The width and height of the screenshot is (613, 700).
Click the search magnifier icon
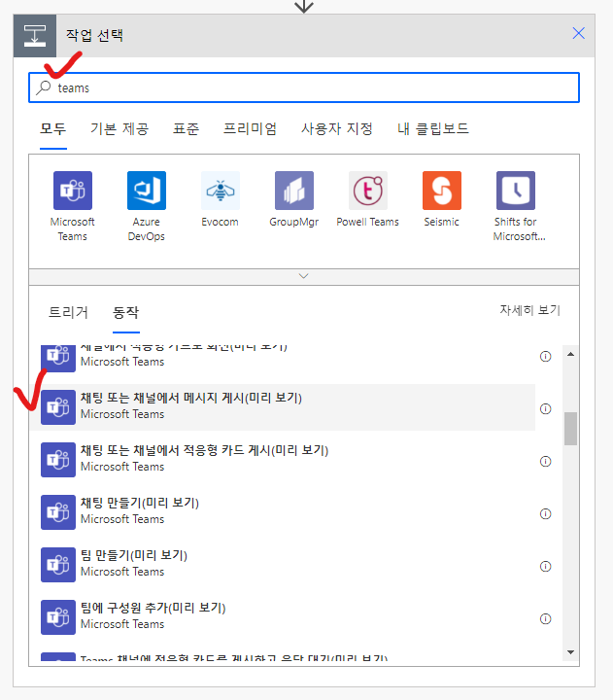coord(44,87)
